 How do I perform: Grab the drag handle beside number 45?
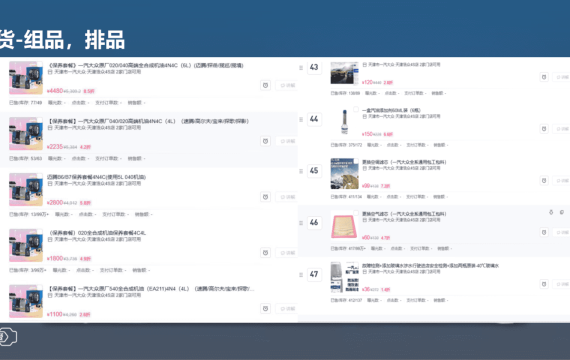coord(301,171)
